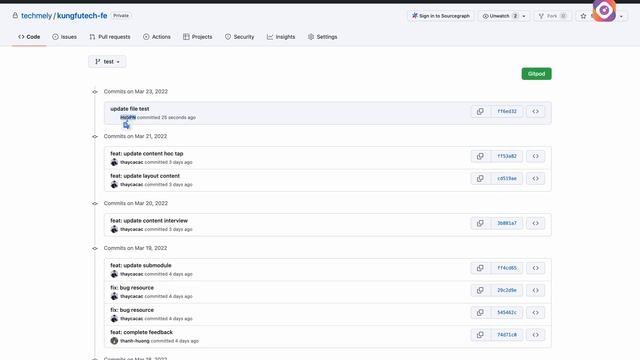Open the test branch selector dropdown

click(x=107, y=62)
